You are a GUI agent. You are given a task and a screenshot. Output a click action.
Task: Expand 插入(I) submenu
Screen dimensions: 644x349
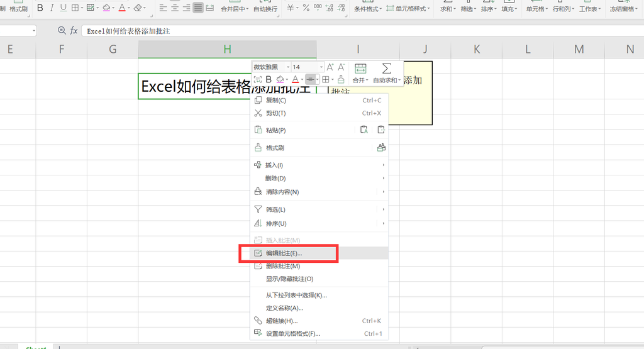[x=319, y=165]
